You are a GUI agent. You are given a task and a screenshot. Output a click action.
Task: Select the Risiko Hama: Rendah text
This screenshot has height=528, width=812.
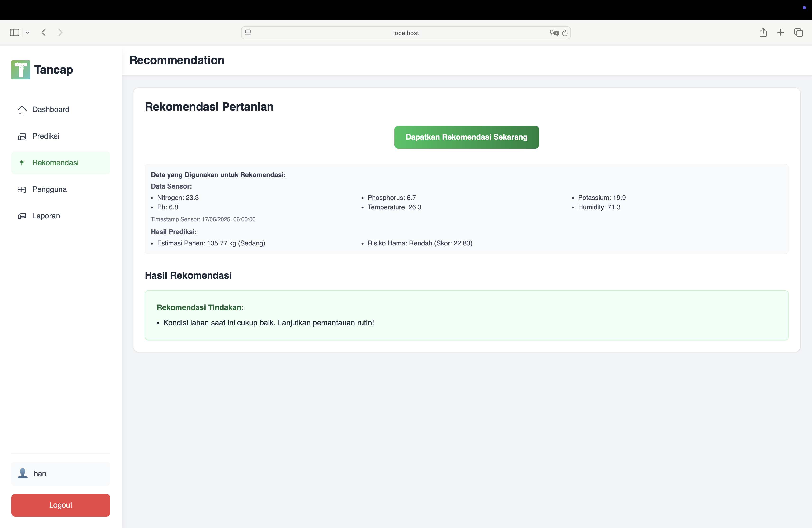point(420,243)
